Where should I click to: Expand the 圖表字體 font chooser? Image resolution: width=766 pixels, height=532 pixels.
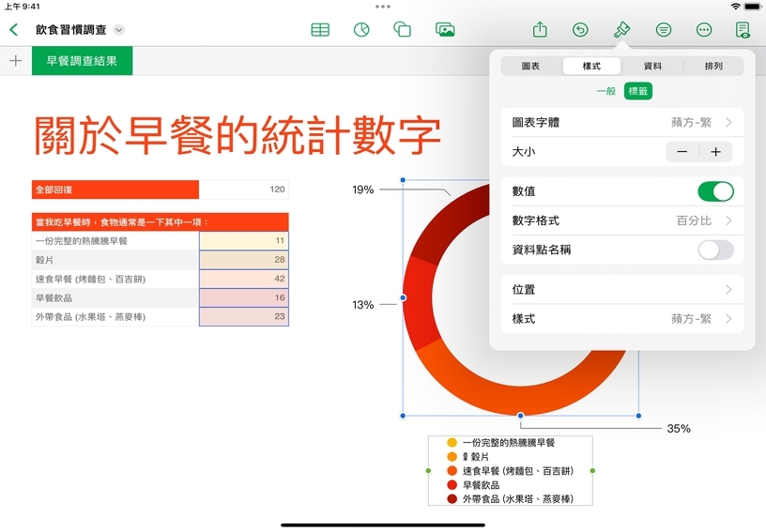621,123
